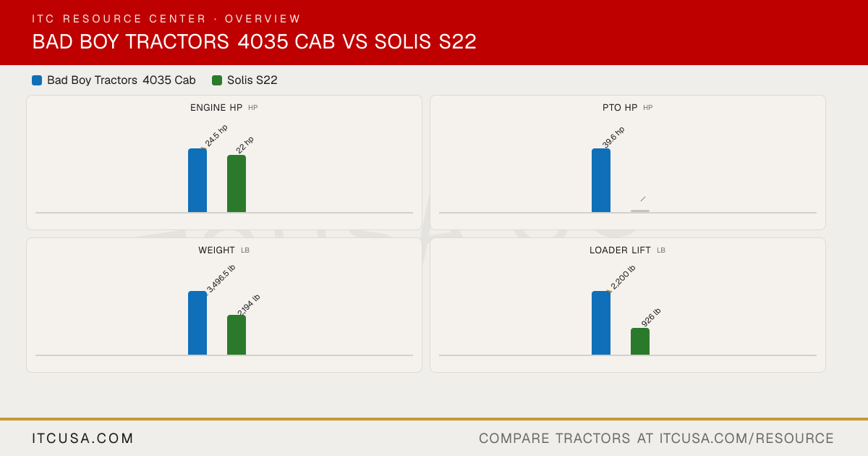
Task: Click the blue 3,496.5 lb Weight bar
Action: pyautogui.click(x=197, y=323)
